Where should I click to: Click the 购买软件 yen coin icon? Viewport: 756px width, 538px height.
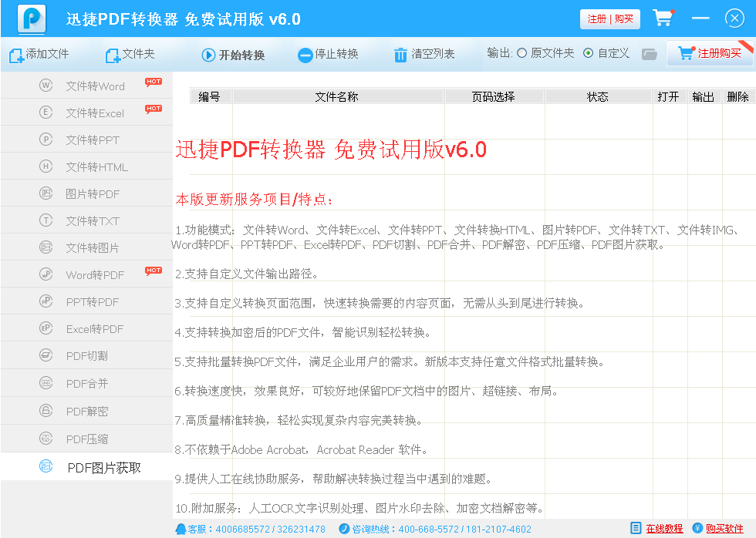click(697, 529)
